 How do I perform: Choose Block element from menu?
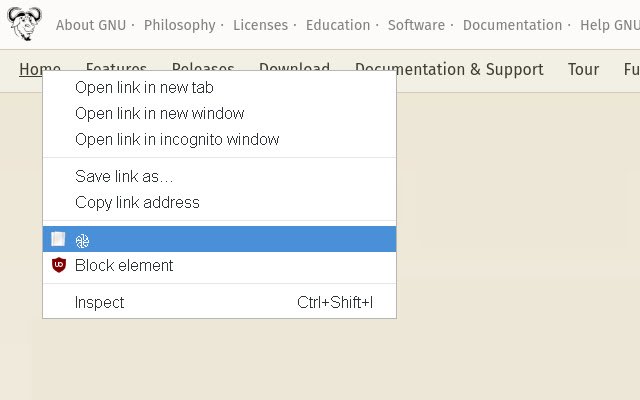pyautogui.click(x=220, y=265)
